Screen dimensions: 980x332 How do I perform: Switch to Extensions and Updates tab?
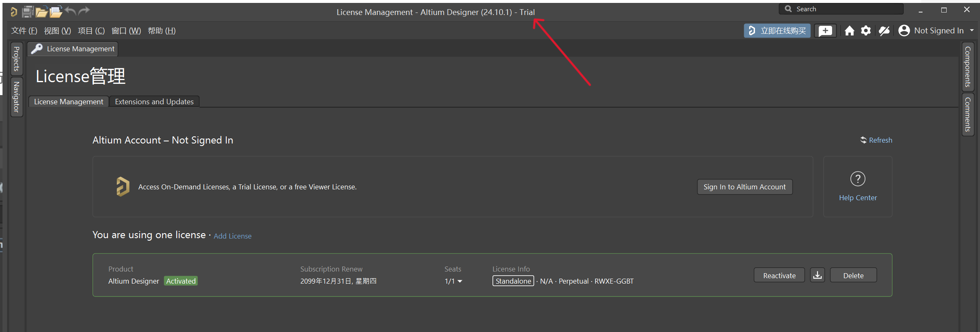click(154, 102)
